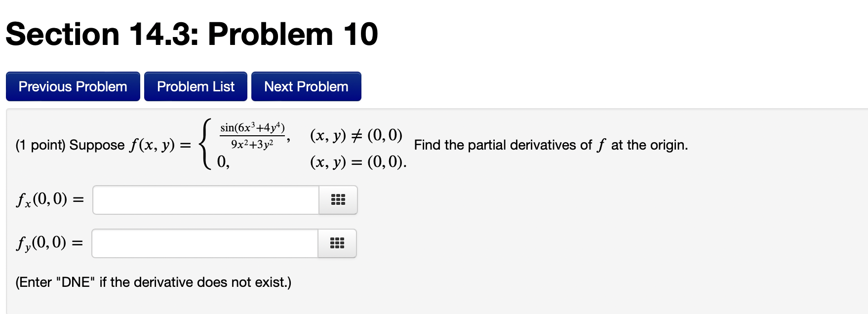Screen dimensions: 868x314
Task: Place the cursor in the second answer box
Action: pos(202,243)
